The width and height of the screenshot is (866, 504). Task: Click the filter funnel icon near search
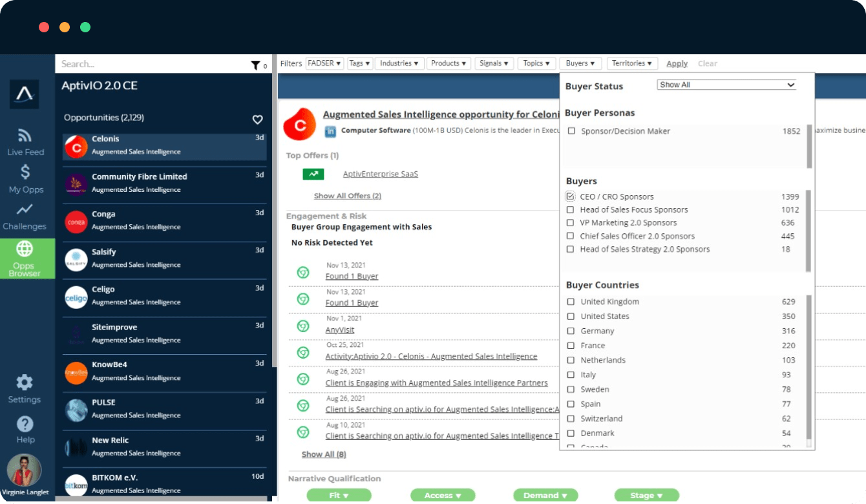coord(255,65)
